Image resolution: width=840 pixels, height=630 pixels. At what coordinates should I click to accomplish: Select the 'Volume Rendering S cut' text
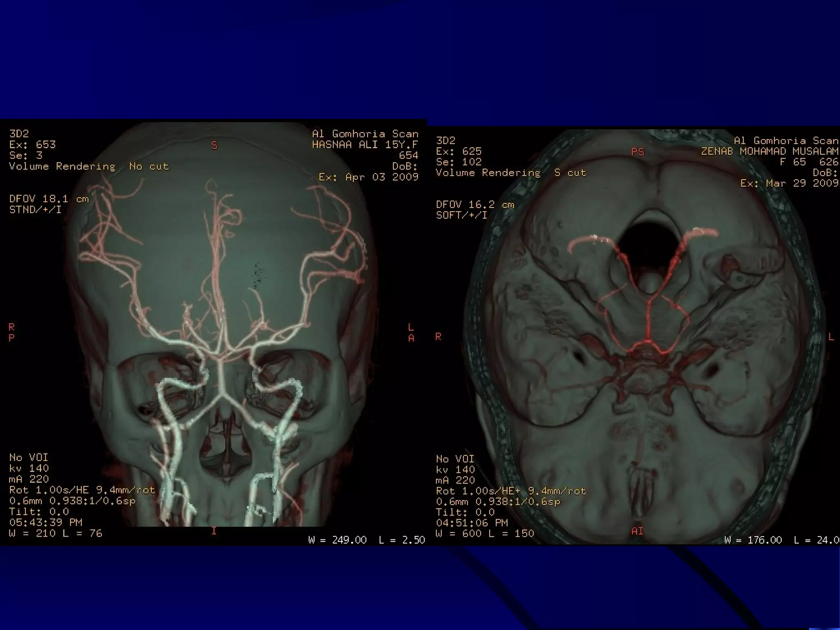tap(511, 173)
